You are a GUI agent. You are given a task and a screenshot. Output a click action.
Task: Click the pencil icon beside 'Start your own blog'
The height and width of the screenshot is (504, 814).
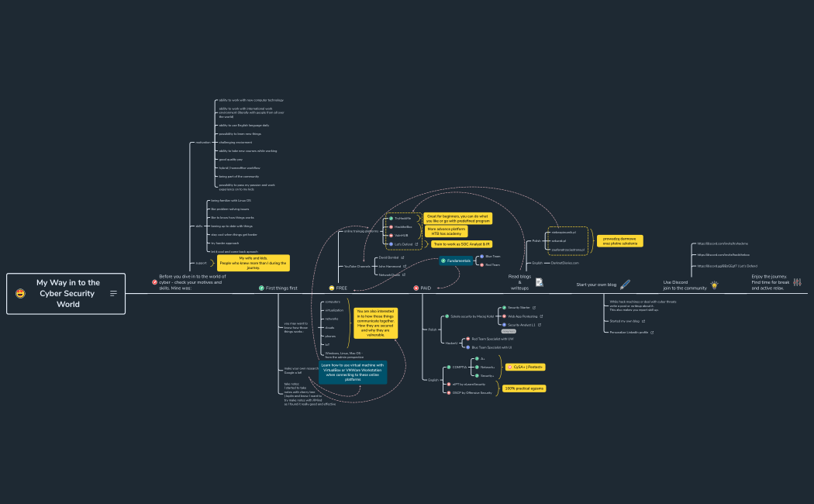pos(625,283)
